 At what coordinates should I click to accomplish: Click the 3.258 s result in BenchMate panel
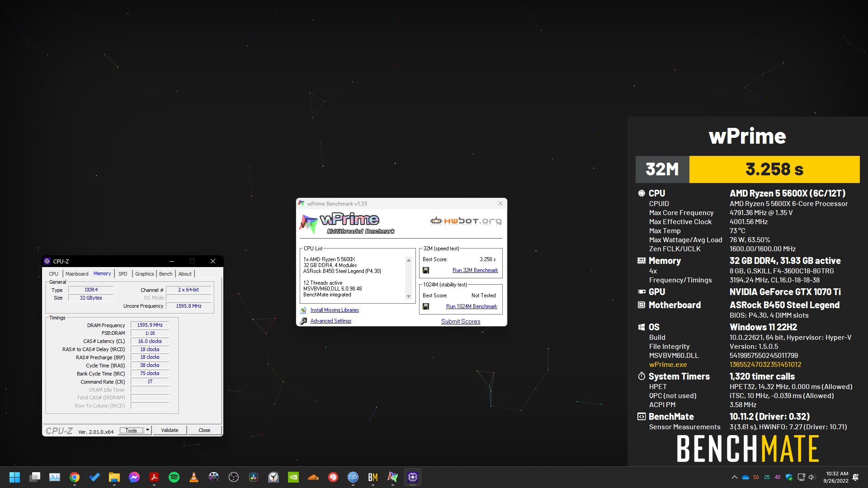774,169
